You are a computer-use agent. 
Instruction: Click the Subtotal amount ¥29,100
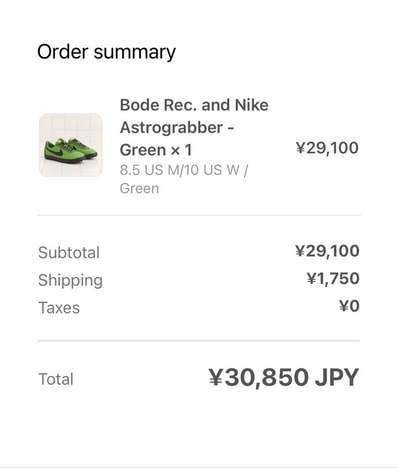[327, 251]
